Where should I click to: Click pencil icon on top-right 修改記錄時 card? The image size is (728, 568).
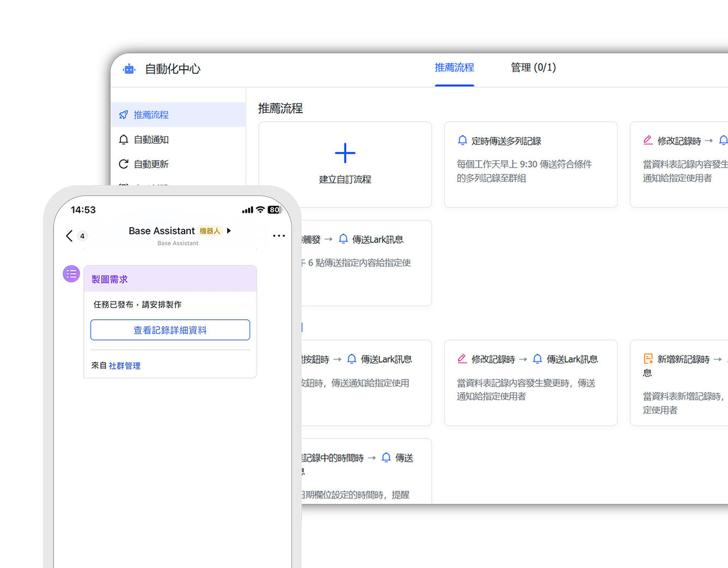click(648, 141)
